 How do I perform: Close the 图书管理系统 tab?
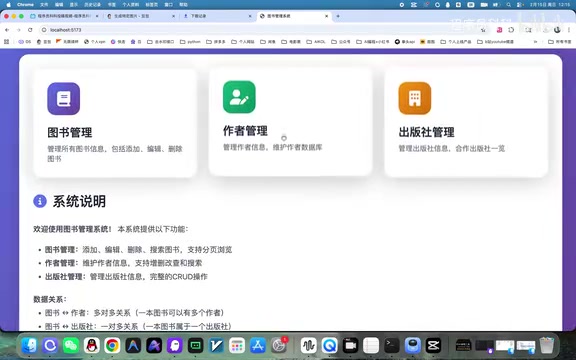pos(327,16)
